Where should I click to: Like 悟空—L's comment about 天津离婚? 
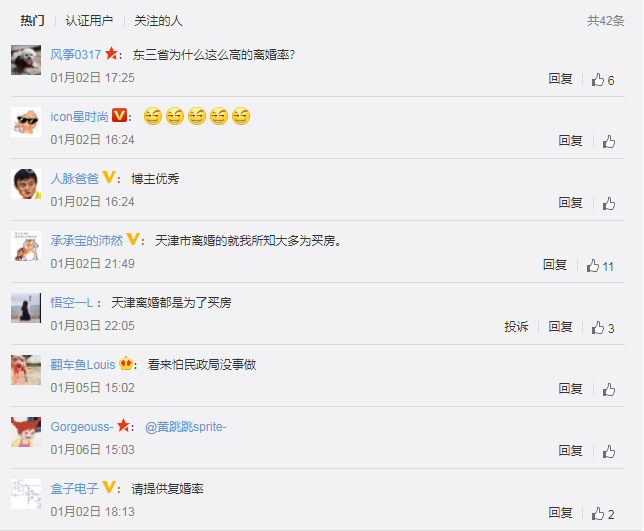pyautogui.click(x=603, y=328)
